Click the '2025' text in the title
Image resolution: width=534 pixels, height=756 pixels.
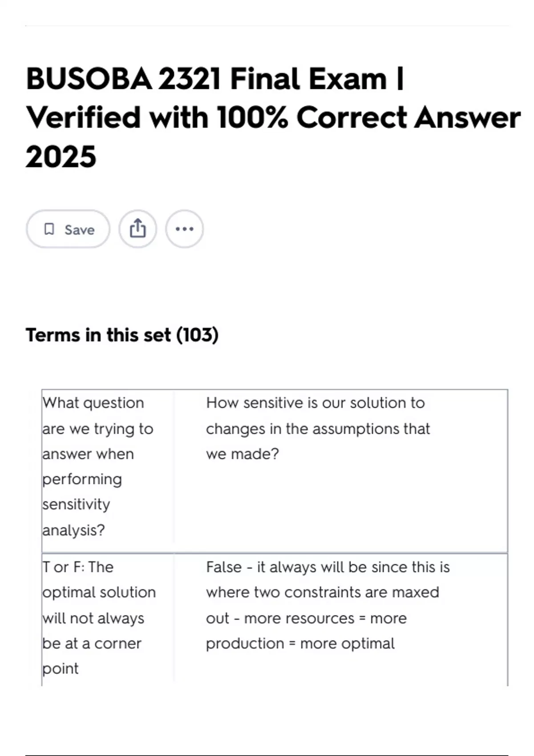click(x=61, y=157)
